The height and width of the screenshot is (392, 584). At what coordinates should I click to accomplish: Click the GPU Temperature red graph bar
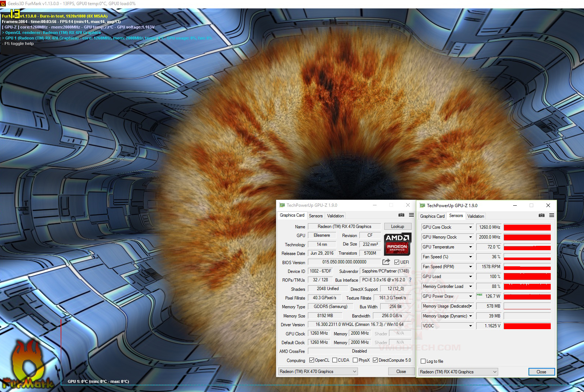pyautogui.click(x=527, y=247)
